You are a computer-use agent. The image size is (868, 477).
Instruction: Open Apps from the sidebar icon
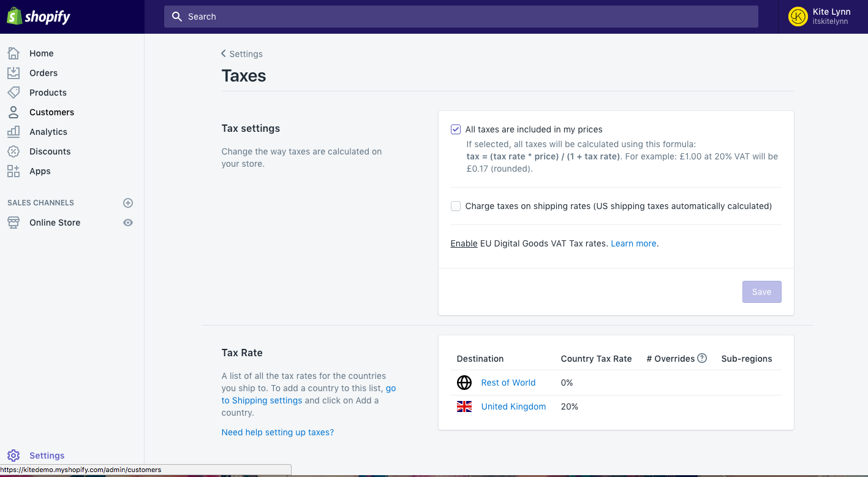pyautogui.click(x=13, y=171)
